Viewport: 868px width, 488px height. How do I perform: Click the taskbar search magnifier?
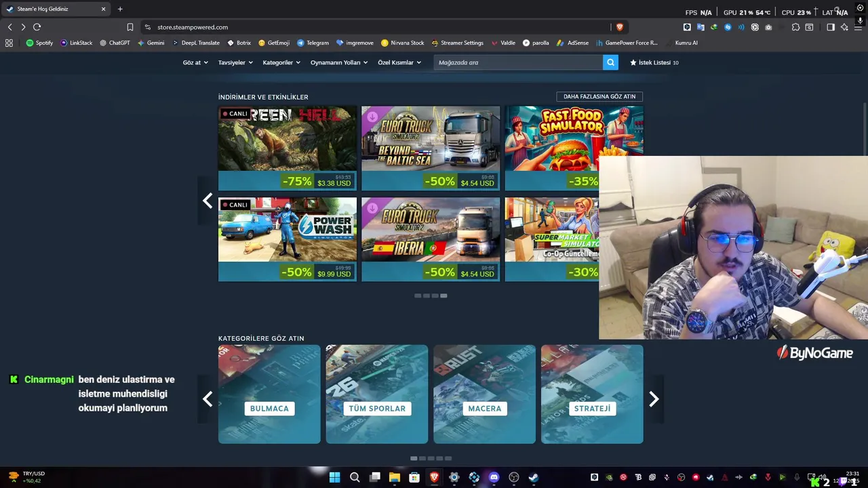[x=355, y=477]
